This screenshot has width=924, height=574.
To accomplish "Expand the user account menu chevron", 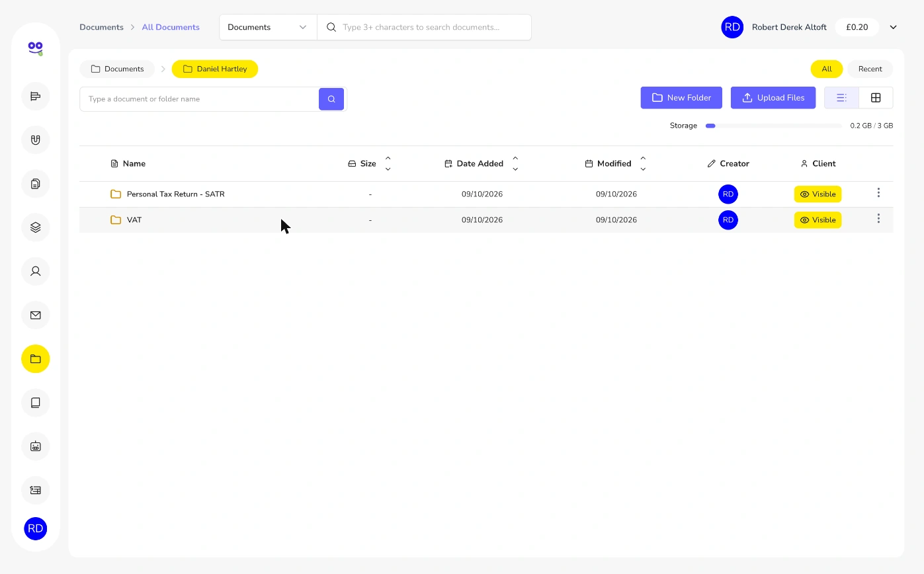I will point(893,27).
